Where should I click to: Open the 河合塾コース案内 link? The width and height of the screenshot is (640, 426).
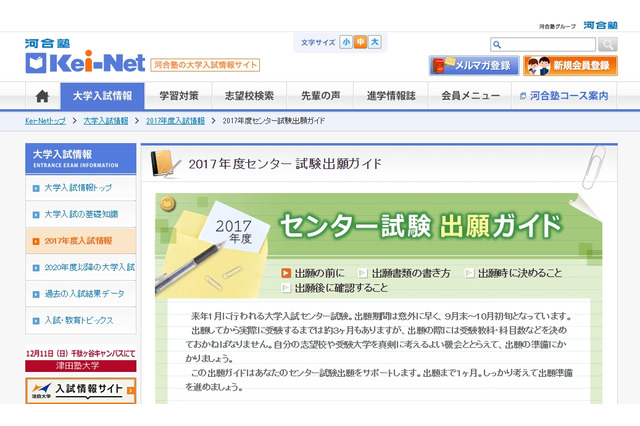pyautogui.click(x=564, y=96)
